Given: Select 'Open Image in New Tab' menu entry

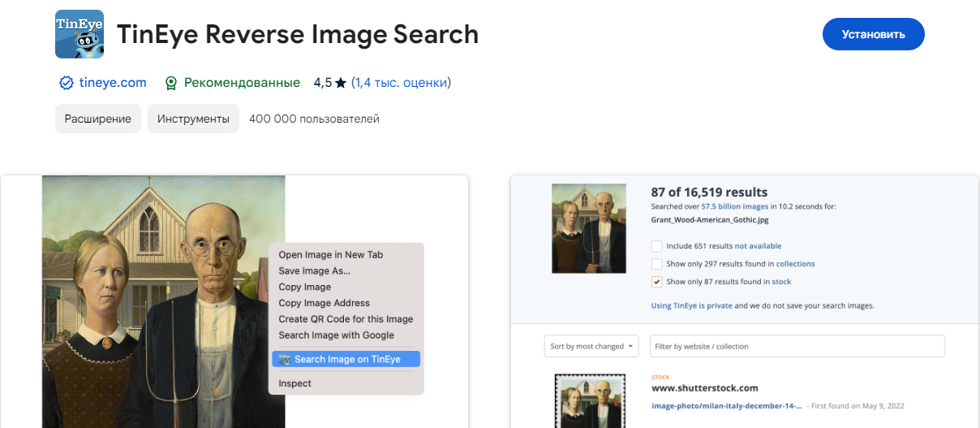Looking at the screenshot, I should point(330,255).
